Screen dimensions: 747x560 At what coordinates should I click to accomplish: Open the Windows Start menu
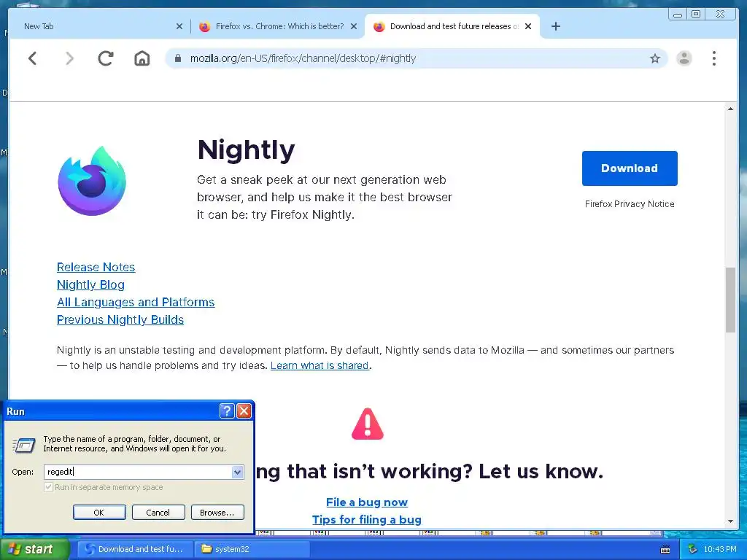click(34, 549)
